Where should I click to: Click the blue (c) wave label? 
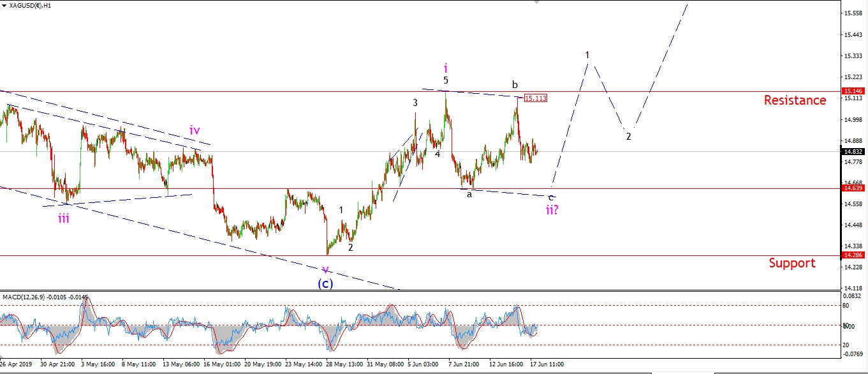[325, 283]
